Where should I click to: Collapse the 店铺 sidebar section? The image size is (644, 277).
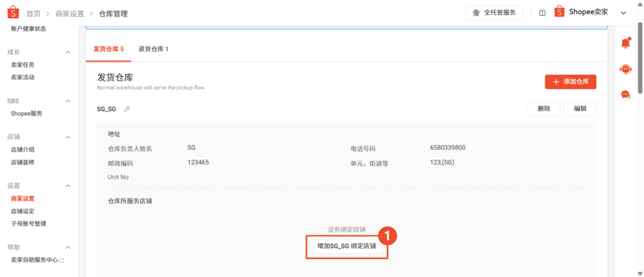point(69,137)
